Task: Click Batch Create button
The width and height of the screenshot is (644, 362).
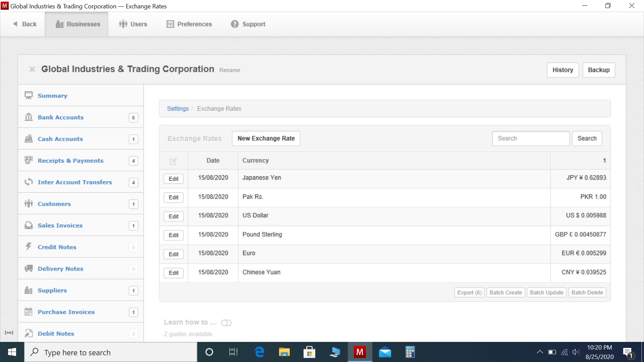Action: (x=505, y=292)
